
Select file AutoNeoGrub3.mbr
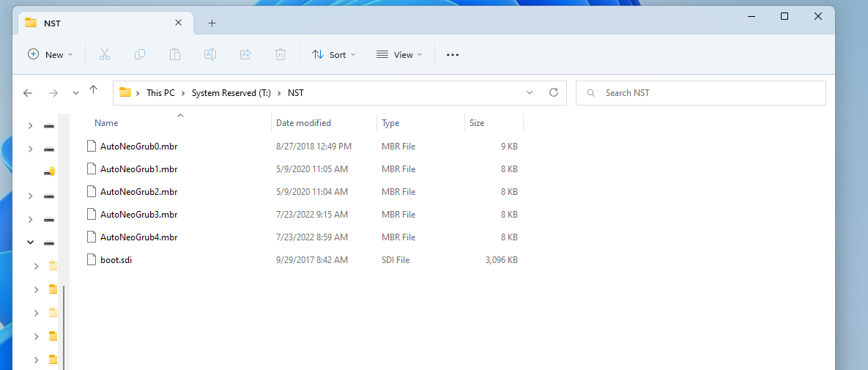coord(139,215)
